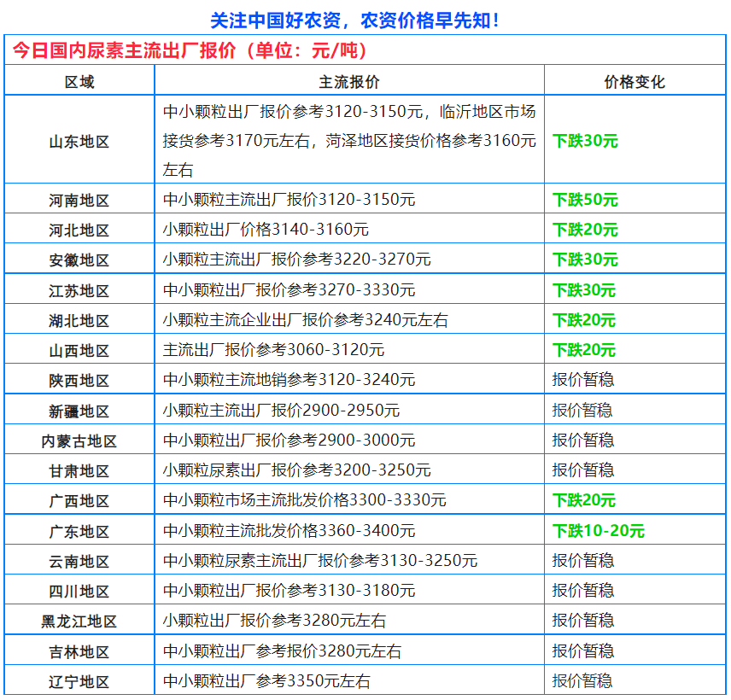Viewport: 731px width, 700px height.
Task: Click the 下跌50元 price change for 河南
Action: pyautogui.click(x=585, y=200)
